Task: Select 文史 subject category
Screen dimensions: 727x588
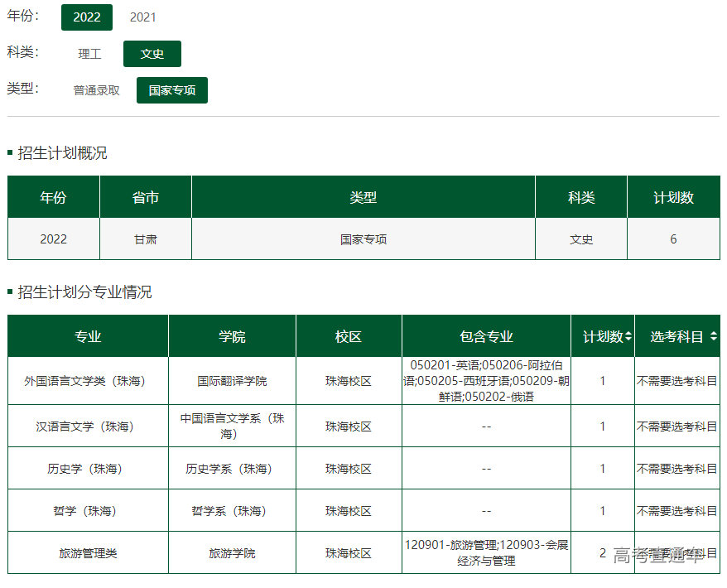Action: coord(152,54)
